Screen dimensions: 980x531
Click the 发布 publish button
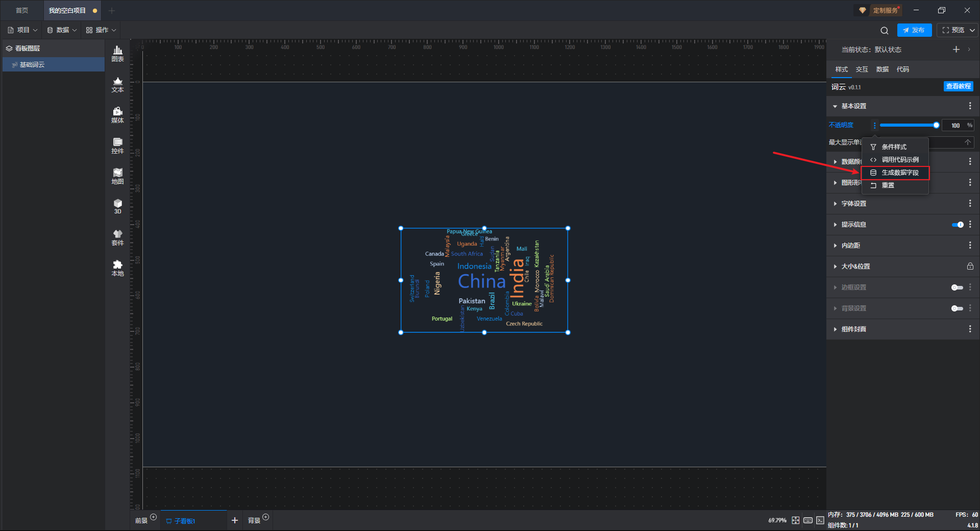click(914, 30)
